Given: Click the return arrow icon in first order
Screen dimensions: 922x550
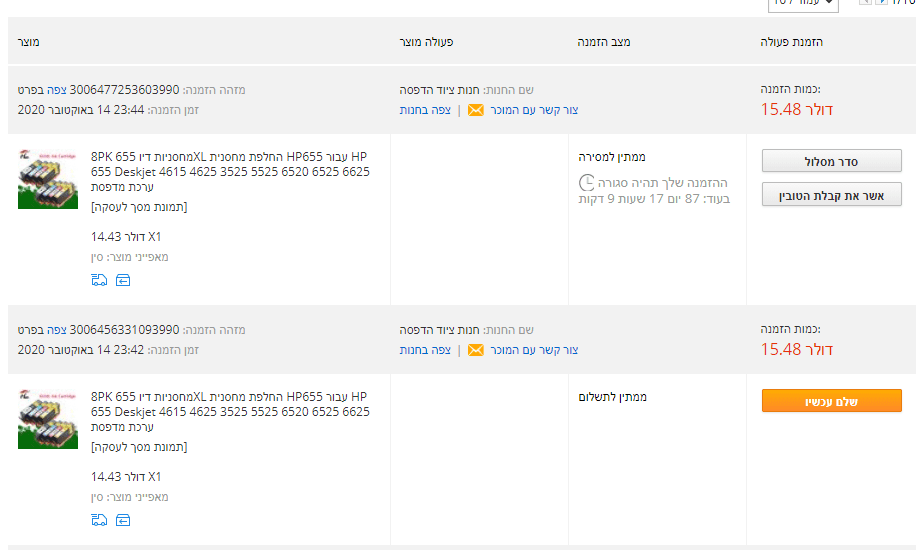Looking at the screenshot, I should pyautogui.click(x=123, y=280).
